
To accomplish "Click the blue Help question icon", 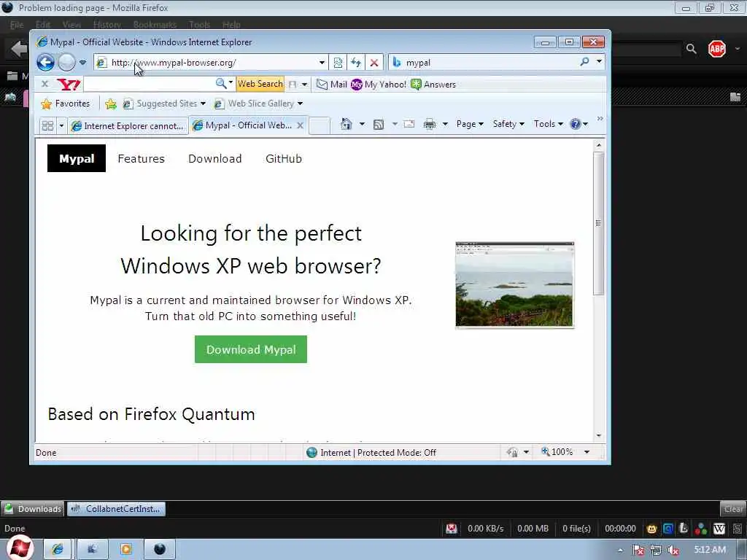I will [x=576, y=124].
